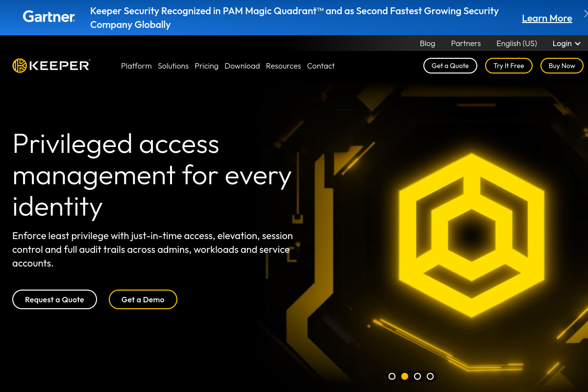This screenshot has width=588, height=392.
Task: Click the 'Privileged access management' hero heading
Action: (x=152, y=175)
